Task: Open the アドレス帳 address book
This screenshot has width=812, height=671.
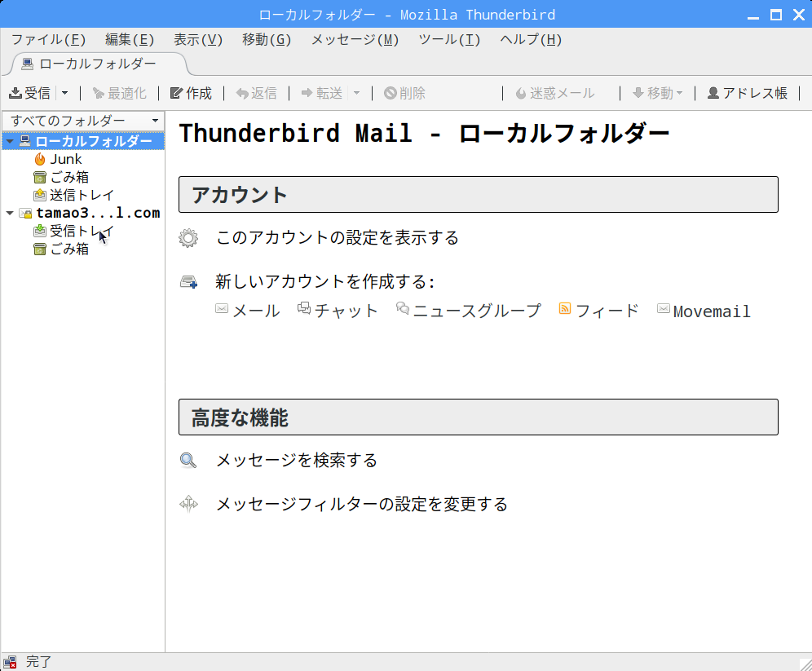Action: pyautogui.click(x=748, y=93)
